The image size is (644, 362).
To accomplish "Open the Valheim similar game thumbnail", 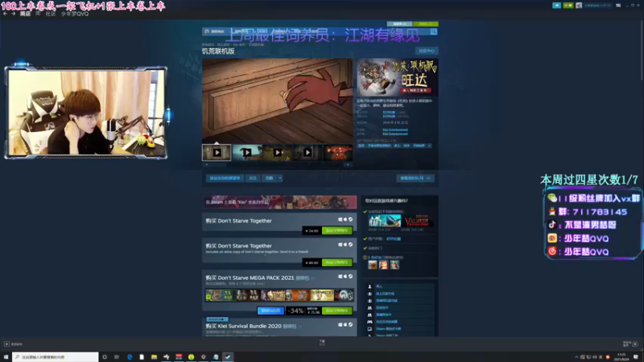I will point(417,220).
